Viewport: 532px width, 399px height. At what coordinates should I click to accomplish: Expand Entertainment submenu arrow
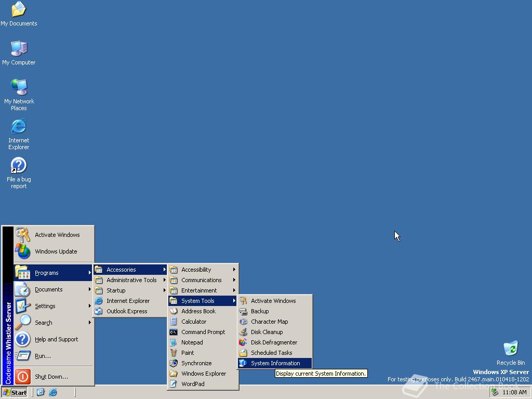(234, 290)
